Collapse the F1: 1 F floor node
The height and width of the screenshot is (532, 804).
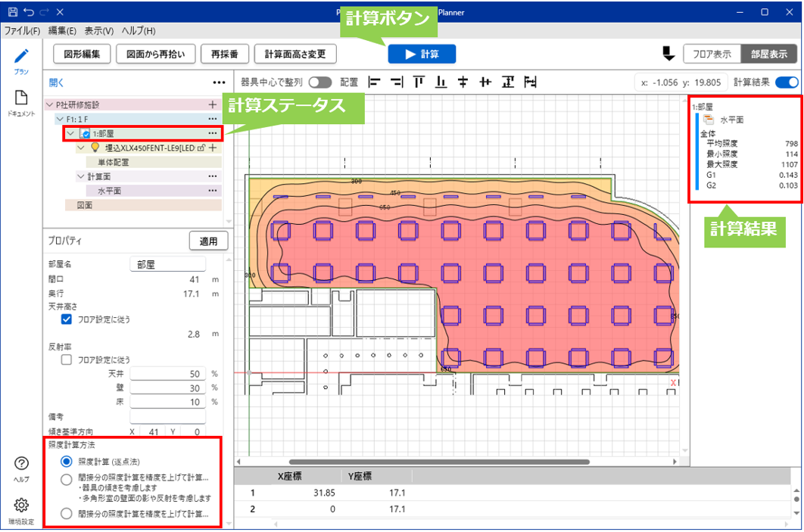[x=60, y=120]
